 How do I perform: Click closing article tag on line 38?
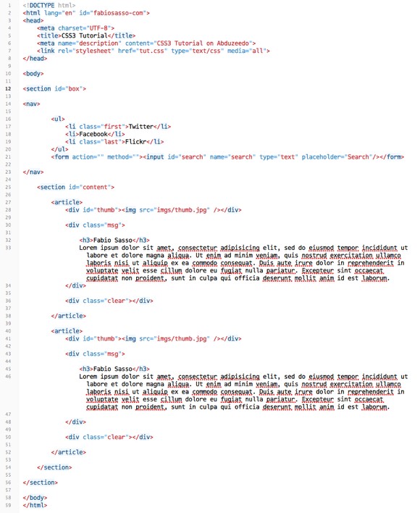(68, 316)
